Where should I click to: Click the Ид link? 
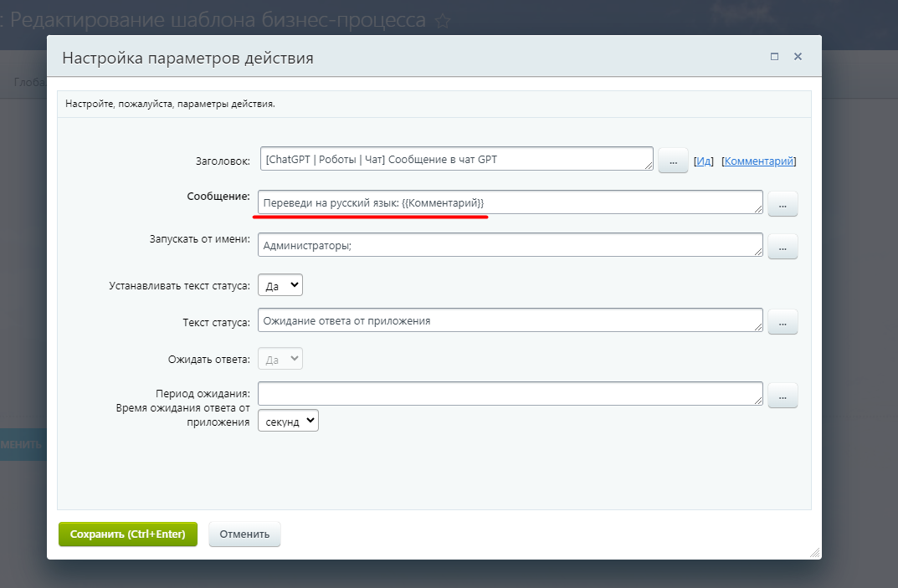click(x=703, y=161)
